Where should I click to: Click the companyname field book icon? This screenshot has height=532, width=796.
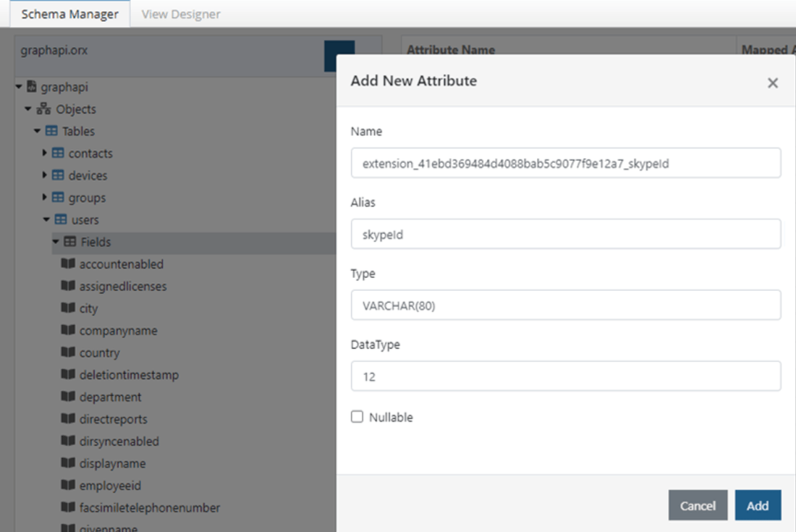(x=68, y=330)
